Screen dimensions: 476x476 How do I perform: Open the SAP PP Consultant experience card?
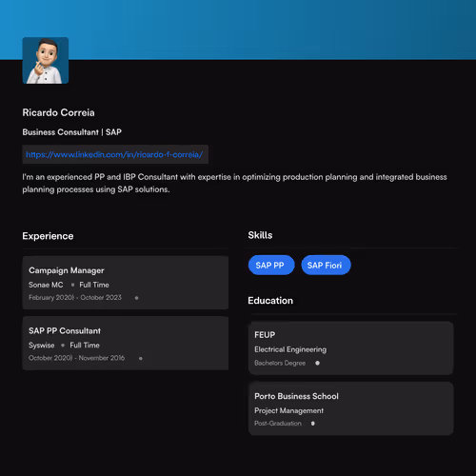126,343
